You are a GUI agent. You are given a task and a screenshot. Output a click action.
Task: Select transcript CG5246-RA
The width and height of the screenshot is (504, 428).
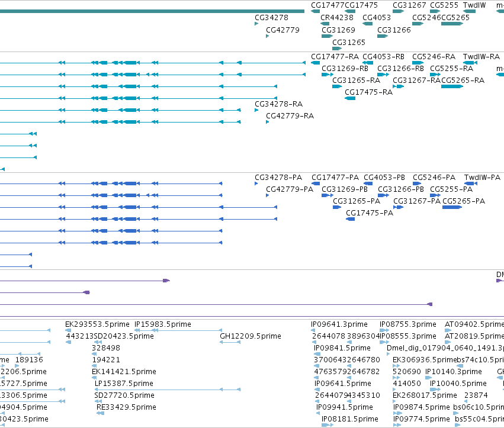434,57
